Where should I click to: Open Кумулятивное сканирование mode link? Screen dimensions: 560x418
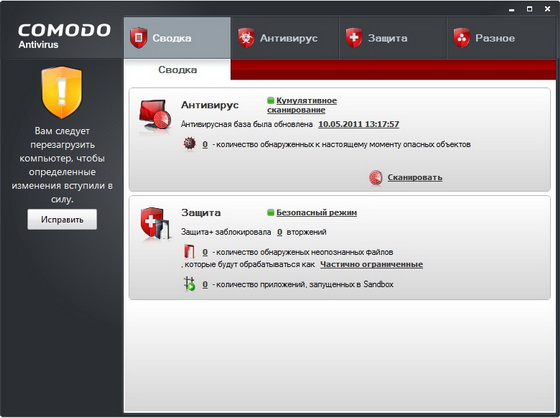(x=302, y=105)
